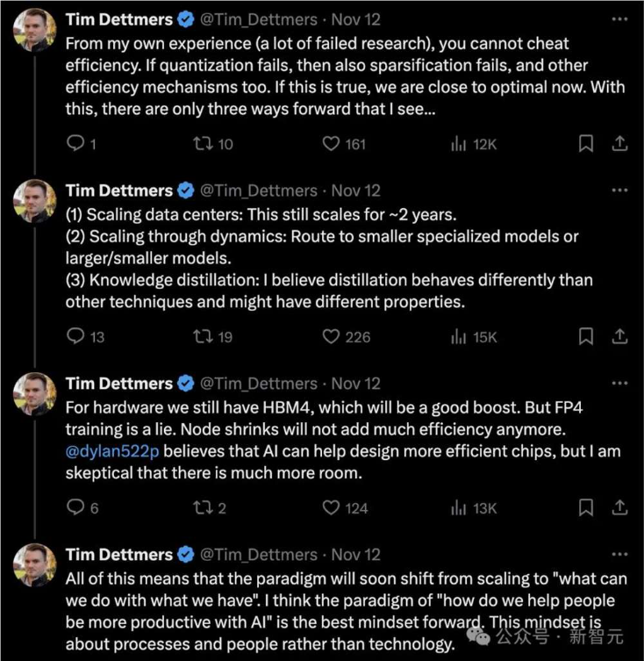View analytics of the first tweet, 12K views
644x661 pixels.
point(458,143)
